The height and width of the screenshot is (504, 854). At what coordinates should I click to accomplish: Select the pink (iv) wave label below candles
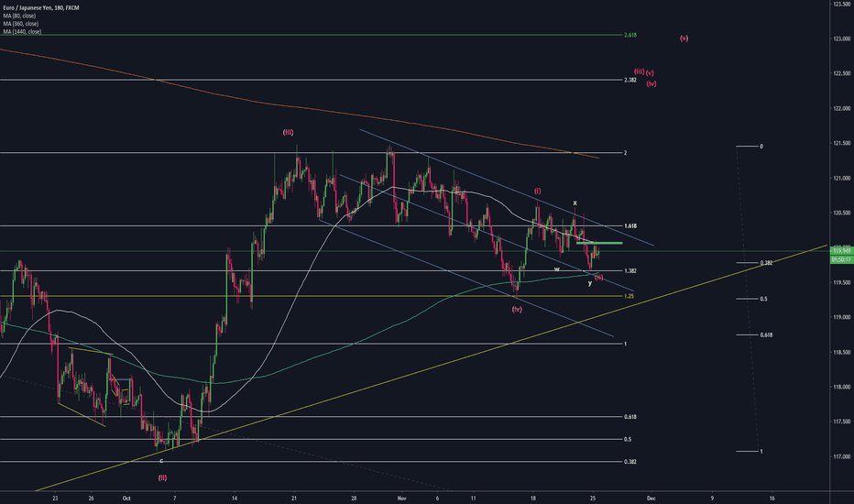click(517, 310)
